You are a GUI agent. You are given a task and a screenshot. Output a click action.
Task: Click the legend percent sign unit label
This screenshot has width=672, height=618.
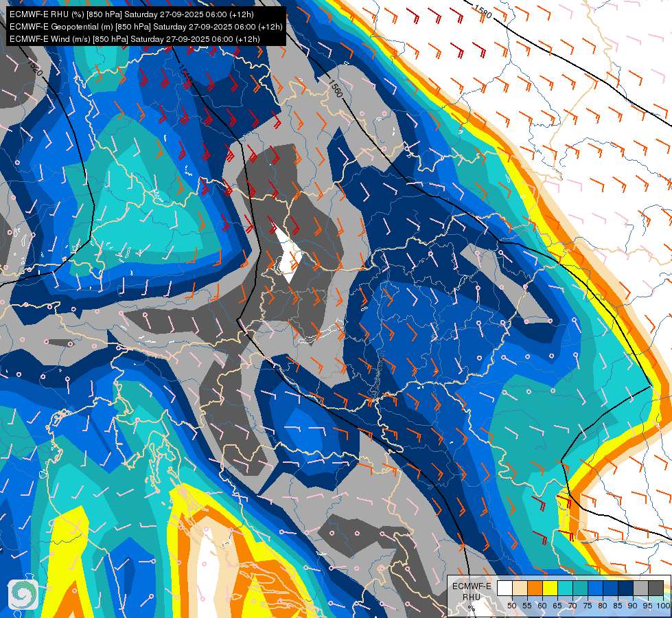[x=471, y=608]
